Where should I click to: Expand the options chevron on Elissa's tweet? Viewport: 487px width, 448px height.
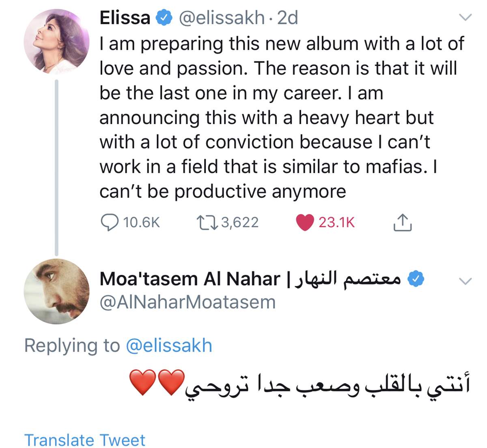[465, 17]
